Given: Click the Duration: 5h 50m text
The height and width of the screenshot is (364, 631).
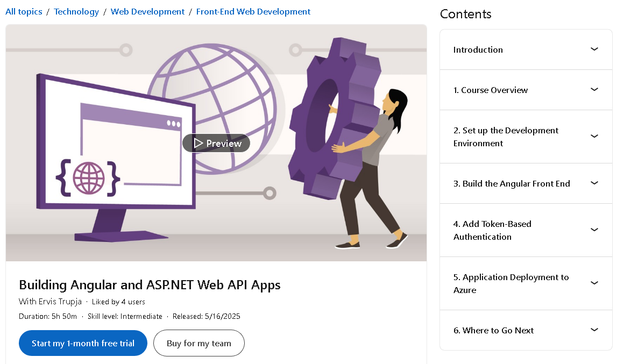Looking at the screenshot, I should click(48, 316).
